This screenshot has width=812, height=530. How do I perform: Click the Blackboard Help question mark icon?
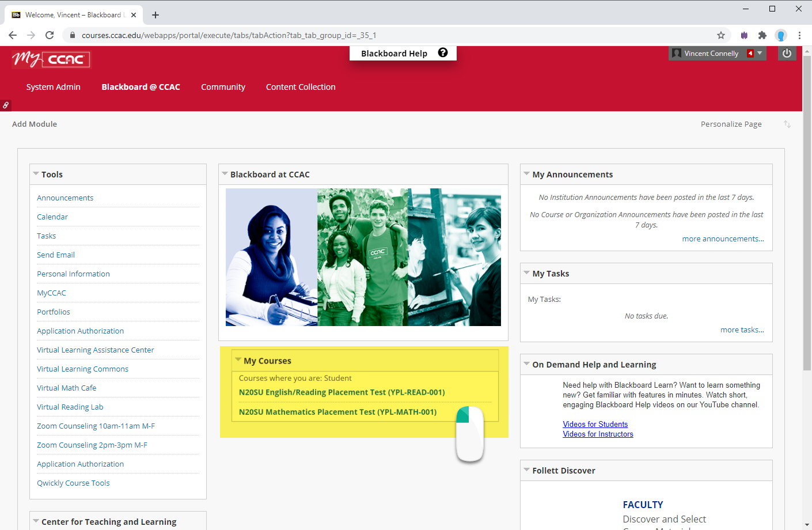443,52
